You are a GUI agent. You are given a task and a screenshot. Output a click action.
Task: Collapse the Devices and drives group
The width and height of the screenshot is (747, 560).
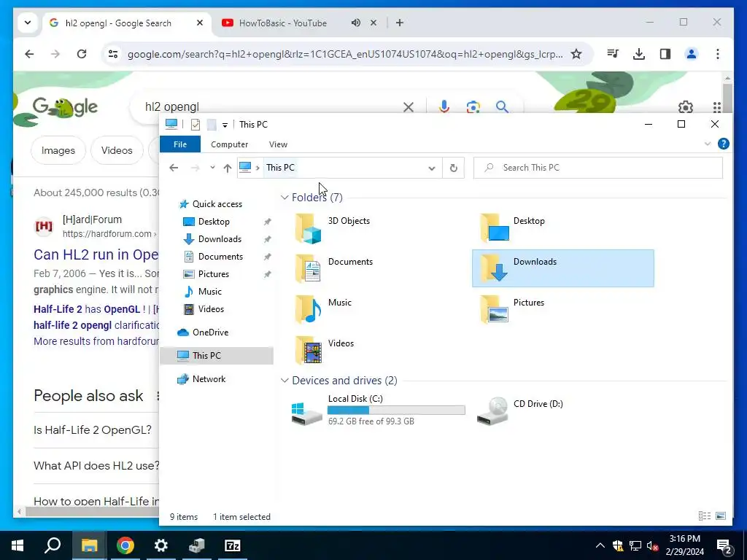tap(285, 381)
